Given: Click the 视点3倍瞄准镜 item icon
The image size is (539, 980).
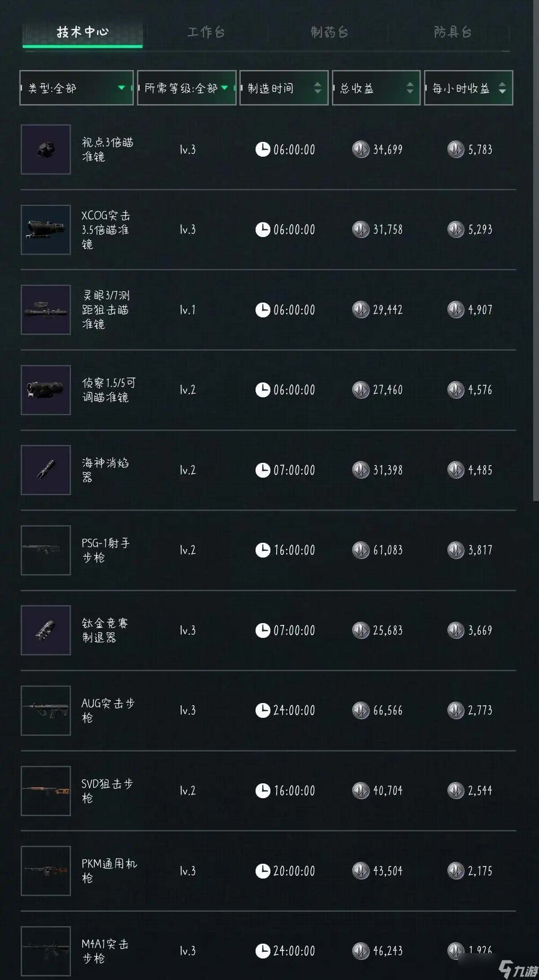Looking at the screenshot, I should pyautogui.click(x=46, y=149).
